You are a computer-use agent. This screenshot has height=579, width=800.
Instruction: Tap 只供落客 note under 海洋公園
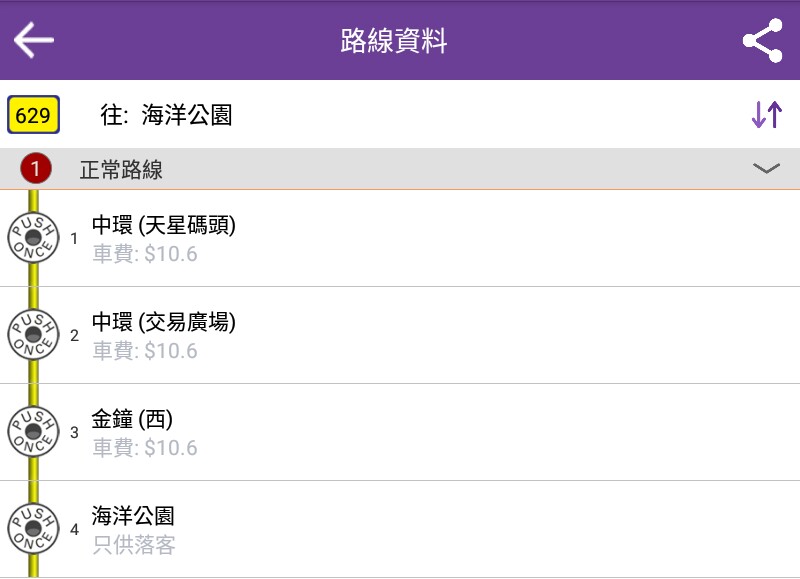pos(134,545)
